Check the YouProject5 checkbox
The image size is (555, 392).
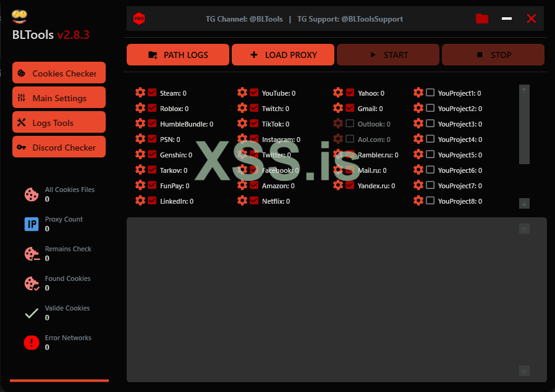tap(430, 154)
